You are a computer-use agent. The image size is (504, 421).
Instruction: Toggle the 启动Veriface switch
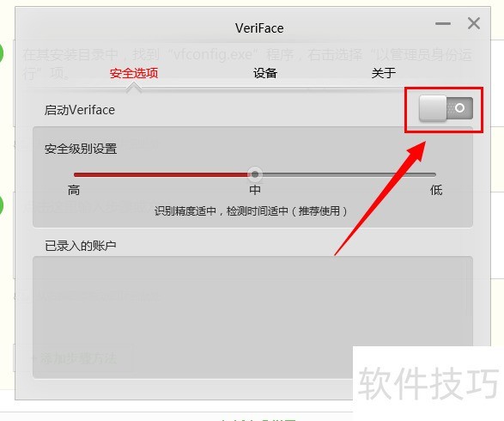[x=446, y=108]
